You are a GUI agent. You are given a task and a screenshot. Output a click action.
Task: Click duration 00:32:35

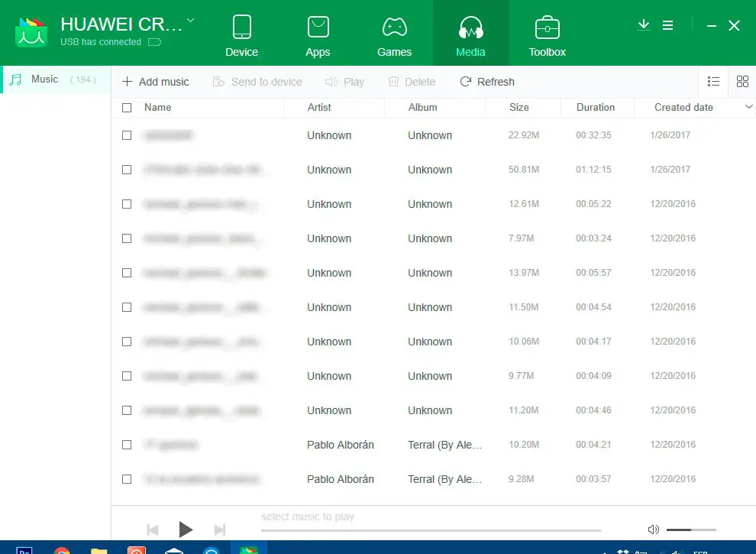[x=593, y=135]
